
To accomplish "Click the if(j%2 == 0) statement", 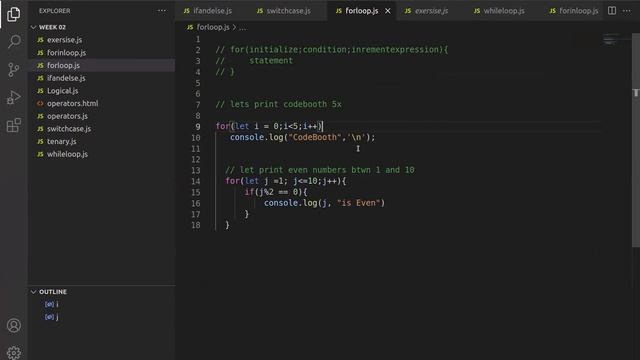I will point(276,192).
